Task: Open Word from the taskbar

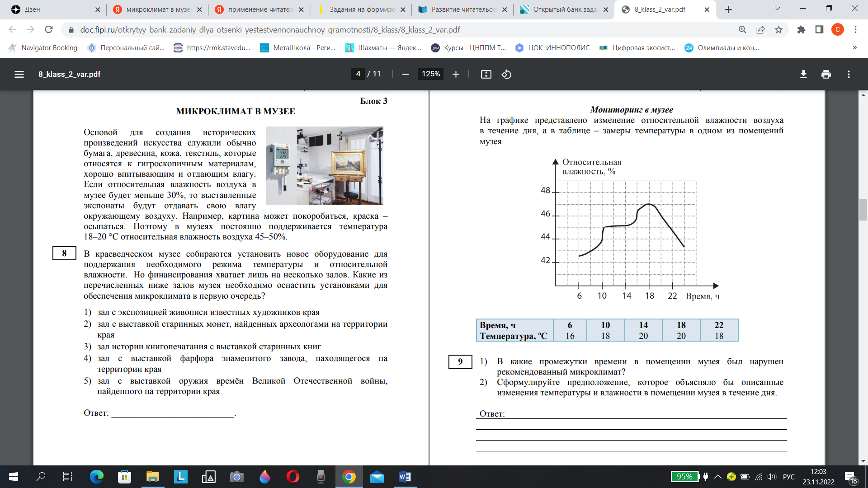Action: [405, 477]
